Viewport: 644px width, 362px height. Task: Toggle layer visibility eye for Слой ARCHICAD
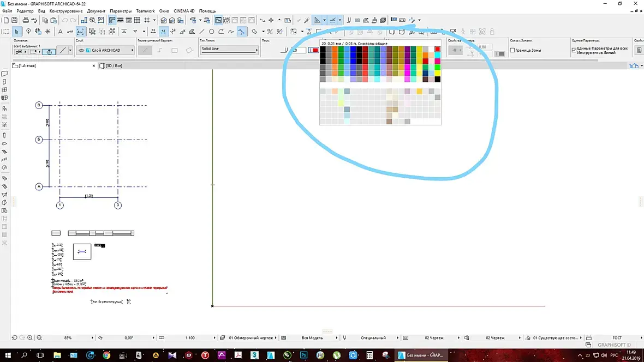tap(81, 51)
